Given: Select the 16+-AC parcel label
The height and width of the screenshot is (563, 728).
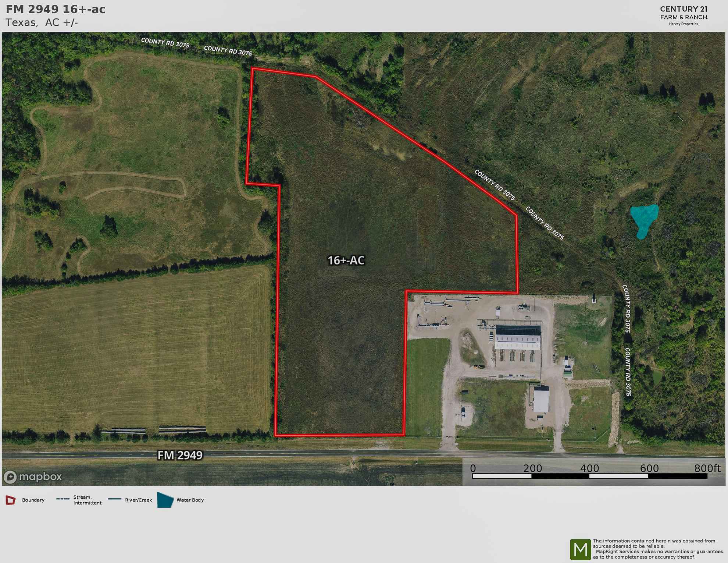Looking at the screenshot, I should (x=346, y=261).
